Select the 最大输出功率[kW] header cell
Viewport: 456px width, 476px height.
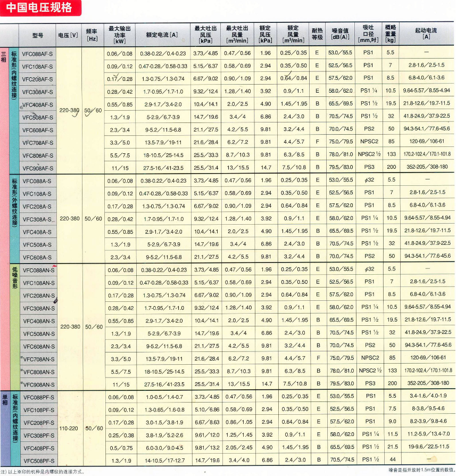coord(119,35)
